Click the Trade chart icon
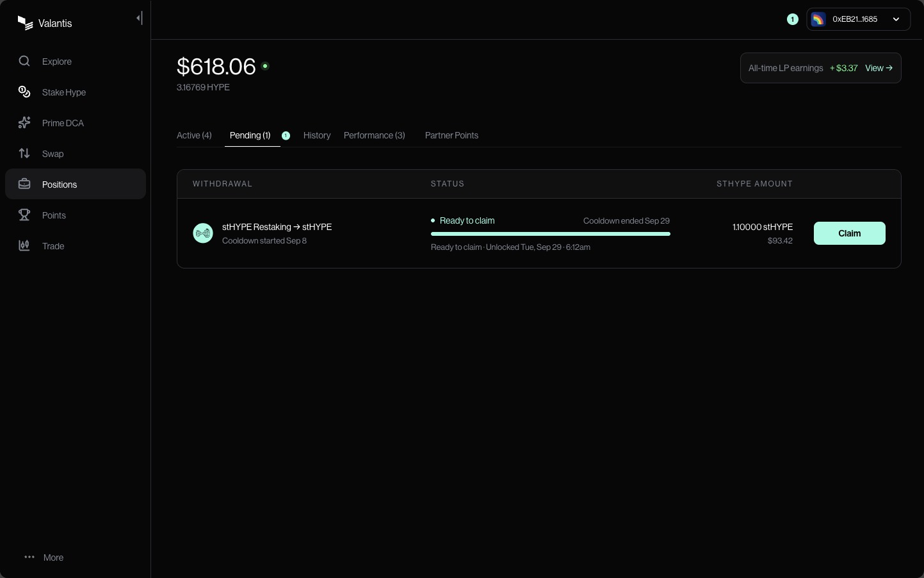Viewport: 924px width, 578px height. tap(24, 245)
